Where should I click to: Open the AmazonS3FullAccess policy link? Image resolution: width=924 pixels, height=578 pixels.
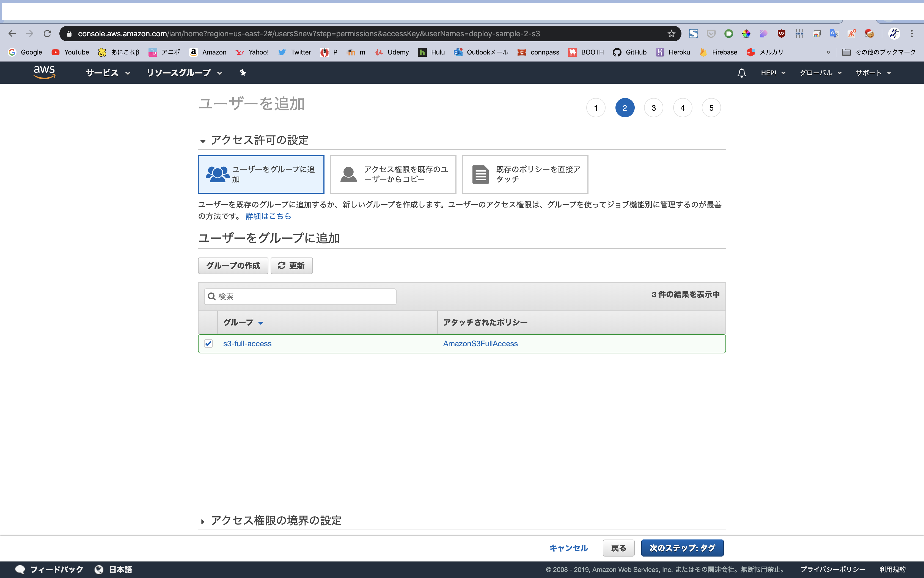480,344
